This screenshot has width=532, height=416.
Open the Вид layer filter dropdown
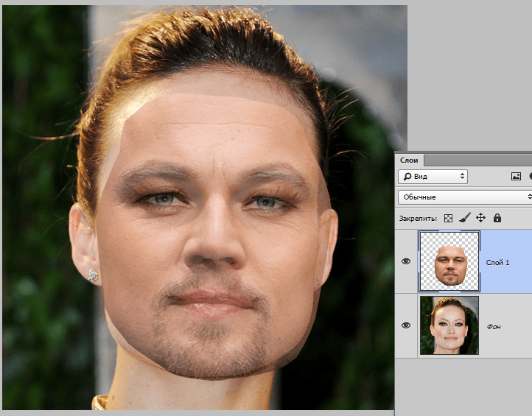[433, 176]
